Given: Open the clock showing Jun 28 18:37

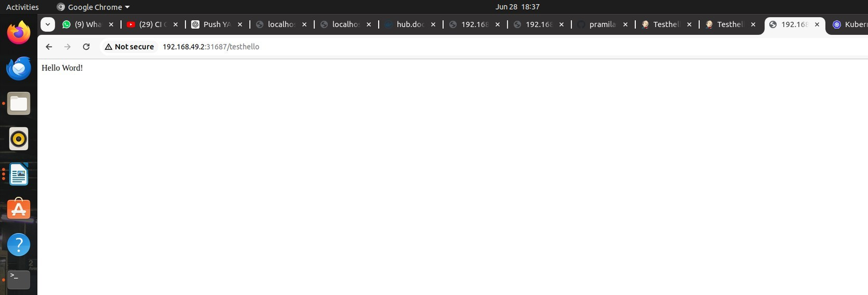Looking at the screenshot, I should pyautogui.click(x=517, y=7).
